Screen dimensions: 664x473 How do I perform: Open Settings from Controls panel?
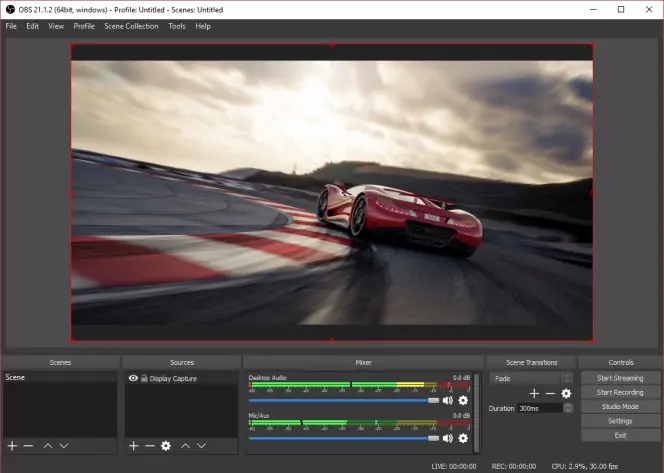[x=620, y=421]
